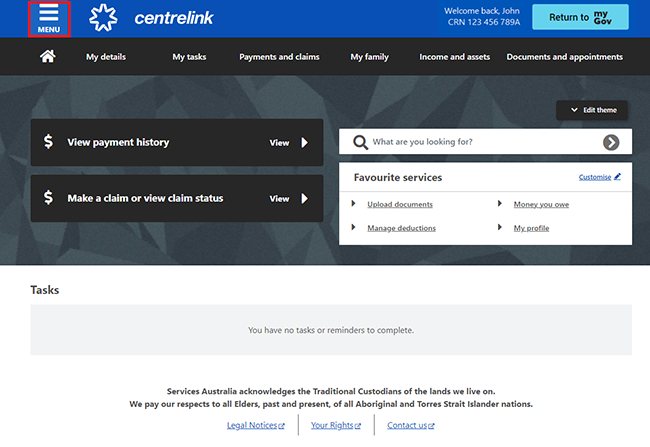Expand the Edit theme dropdown

(592, 110)
